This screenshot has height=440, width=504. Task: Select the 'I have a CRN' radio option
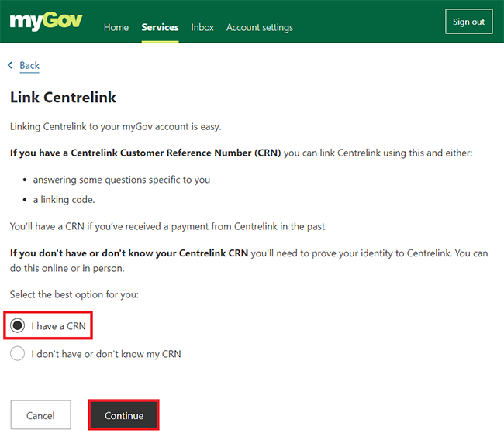[17, 325]
